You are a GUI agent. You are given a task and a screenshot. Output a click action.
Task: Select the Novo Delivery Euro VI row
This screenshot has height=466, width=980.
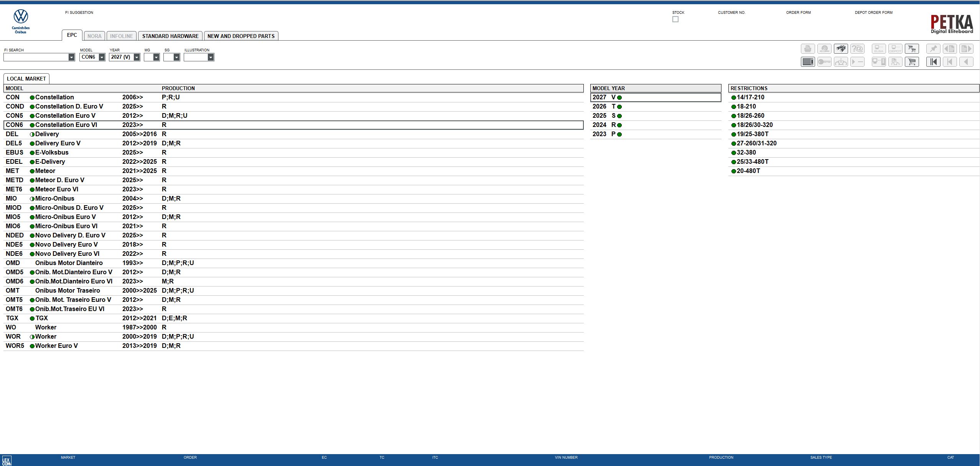click(x=293, y=254)
